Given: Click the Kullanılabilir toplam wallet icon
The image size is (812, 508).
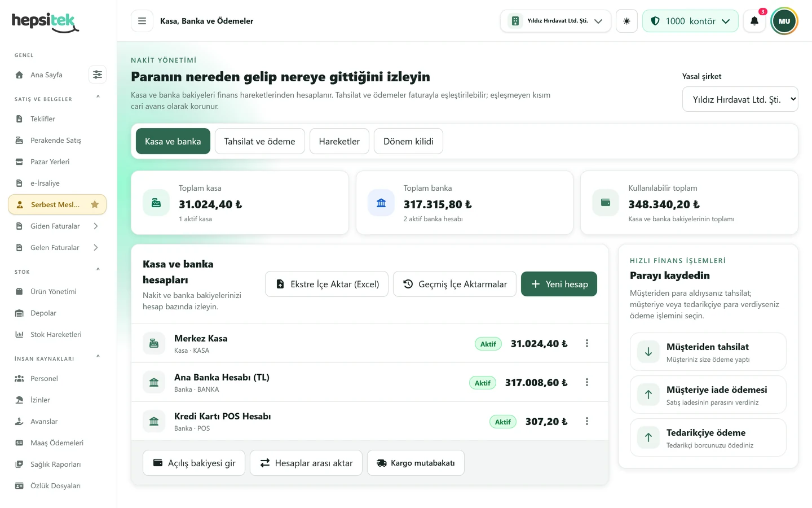Looking at the screenshot, I should click(606, 203).
